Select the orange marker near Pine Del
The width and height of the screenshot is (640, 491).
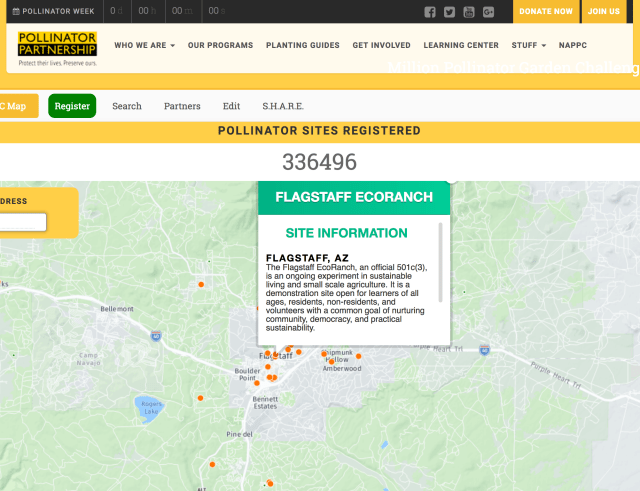[212, 463]
